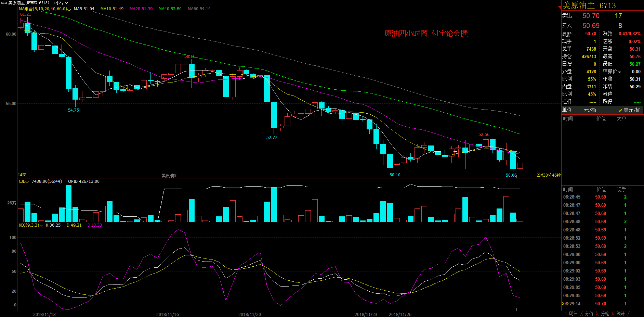Click the 现手 column header in tick list

(x=621, y=189)
